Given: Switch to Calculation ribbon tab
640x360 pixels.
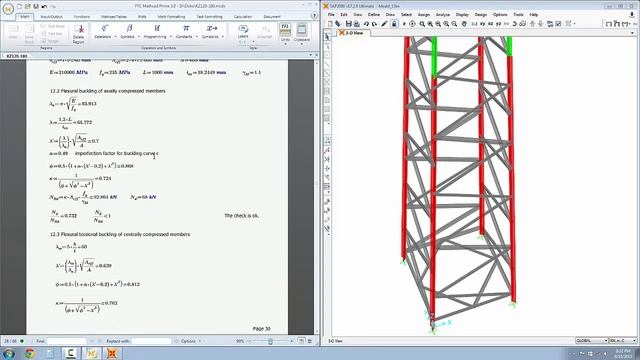Looking at the screenshot, I should click(x=243, y=17).
